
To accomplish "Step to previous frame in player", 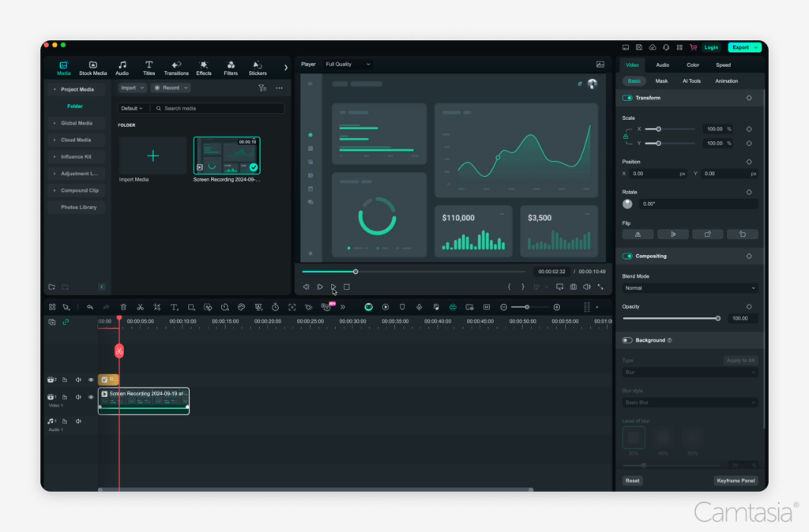I will click(306, 287).
